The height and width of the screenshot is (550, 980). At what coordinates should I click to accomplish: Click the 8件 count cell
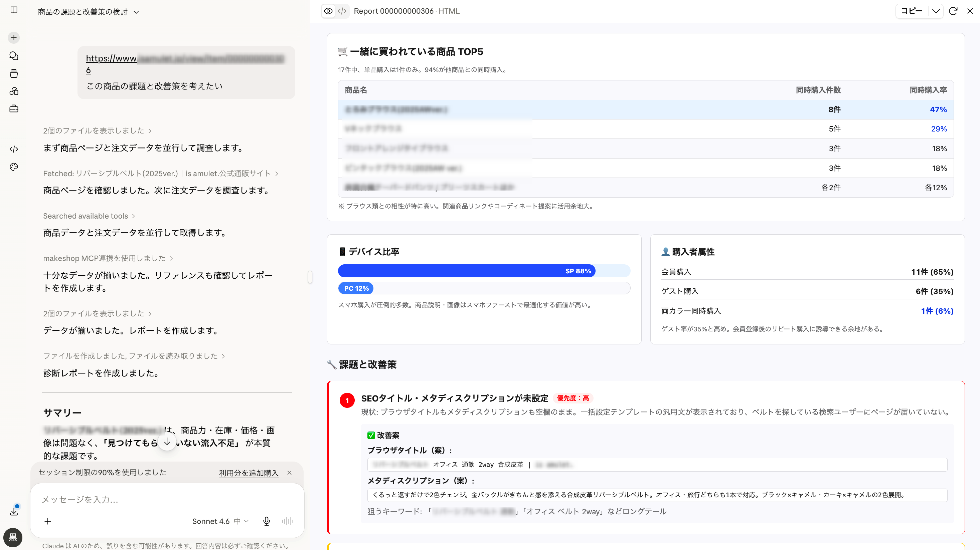[835, 109]
